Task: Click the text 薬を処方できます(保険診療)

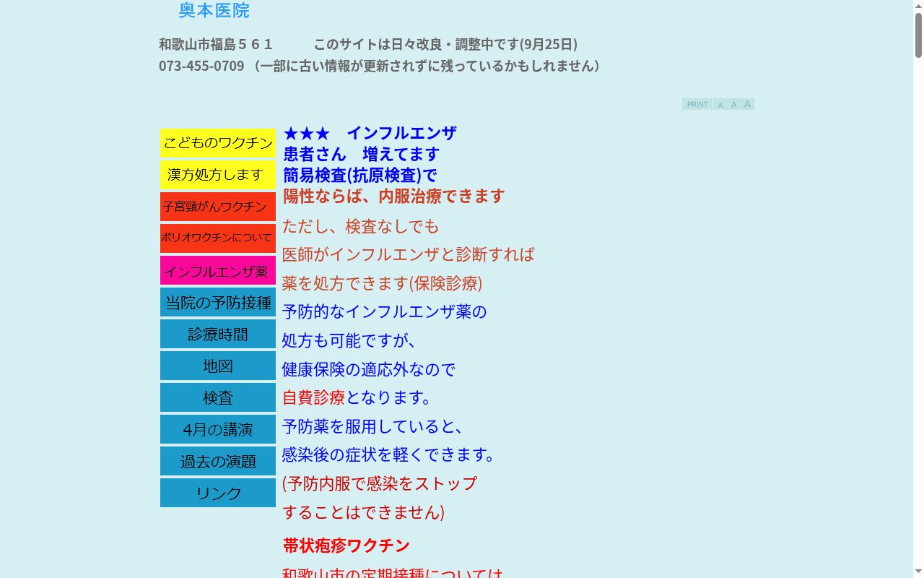Action: point(382,283)
